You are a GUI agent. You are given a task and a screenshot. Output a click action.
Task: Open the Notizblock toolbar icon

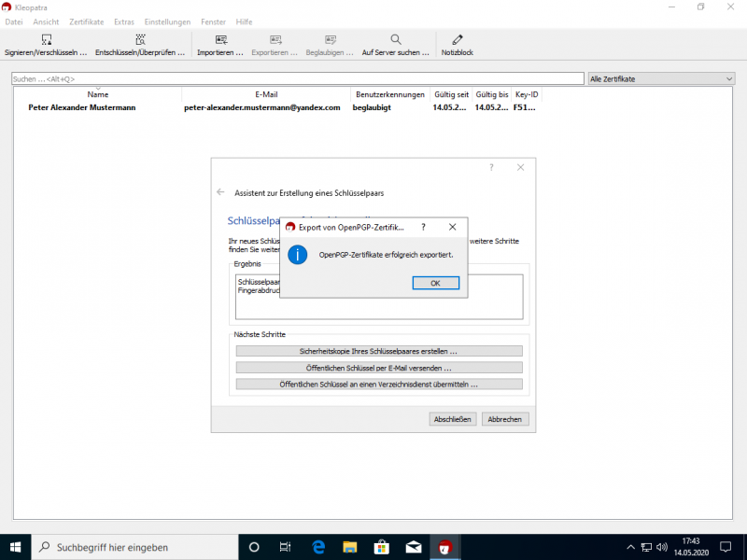tap(457, 40)
